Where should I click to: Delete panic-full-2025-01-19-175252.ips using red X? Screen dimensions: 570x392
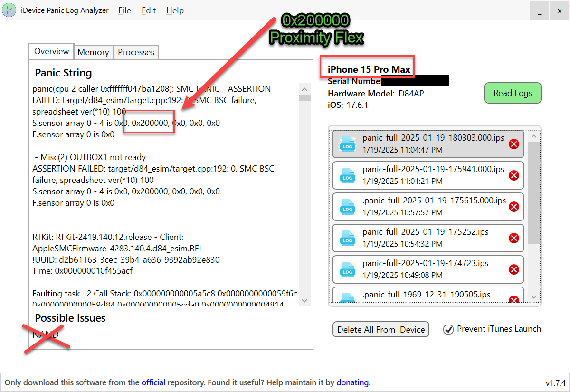(x=513, y=238)
